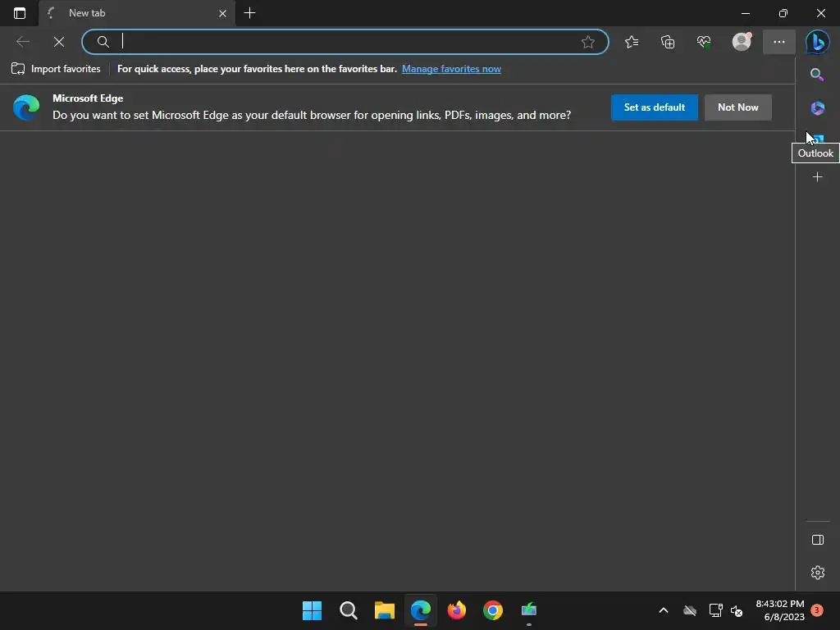Show hidden system tray icons
This screenshot has width=840, height=630.
point(663,610)
